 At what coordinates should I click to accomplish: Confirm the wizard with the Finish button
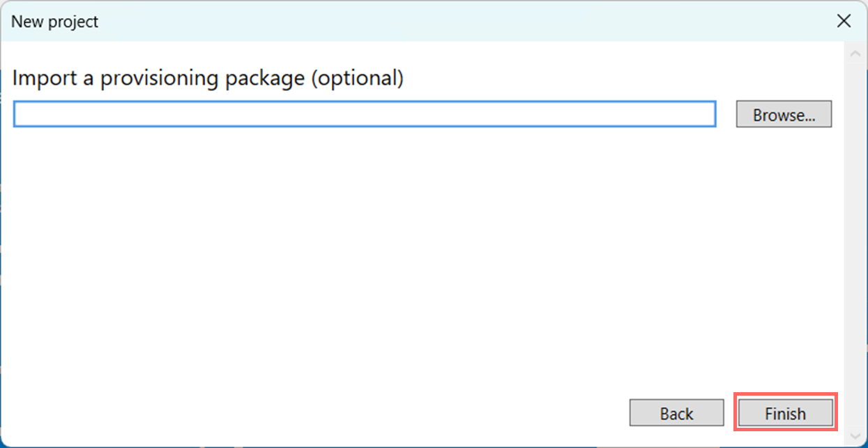click(x=785, y=412)
